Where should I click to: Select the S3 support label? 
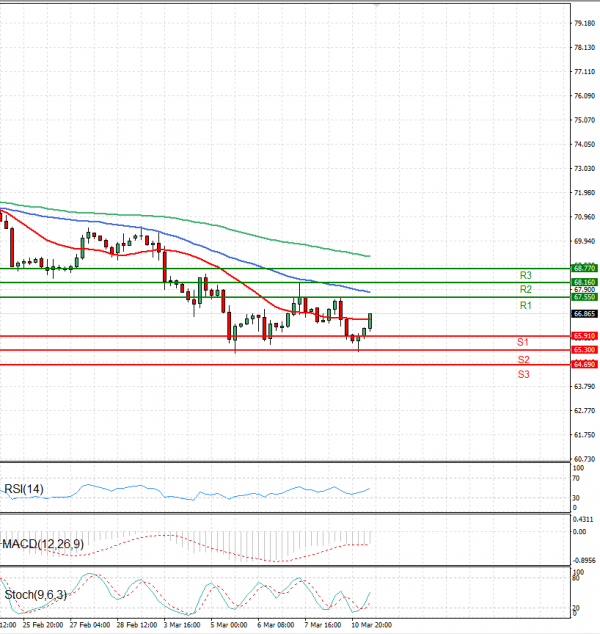(523, 374)
